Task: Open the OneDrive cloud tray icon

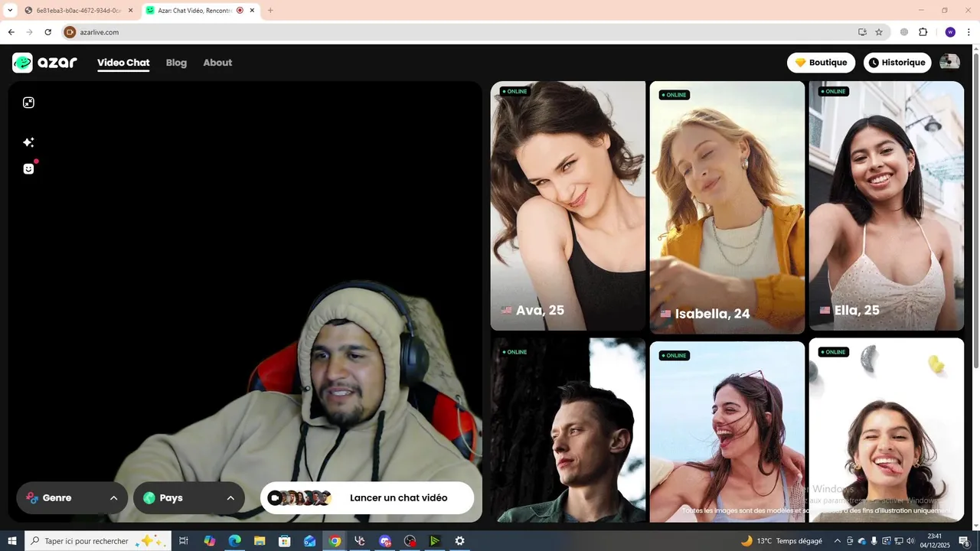Action: pos(862,541)
